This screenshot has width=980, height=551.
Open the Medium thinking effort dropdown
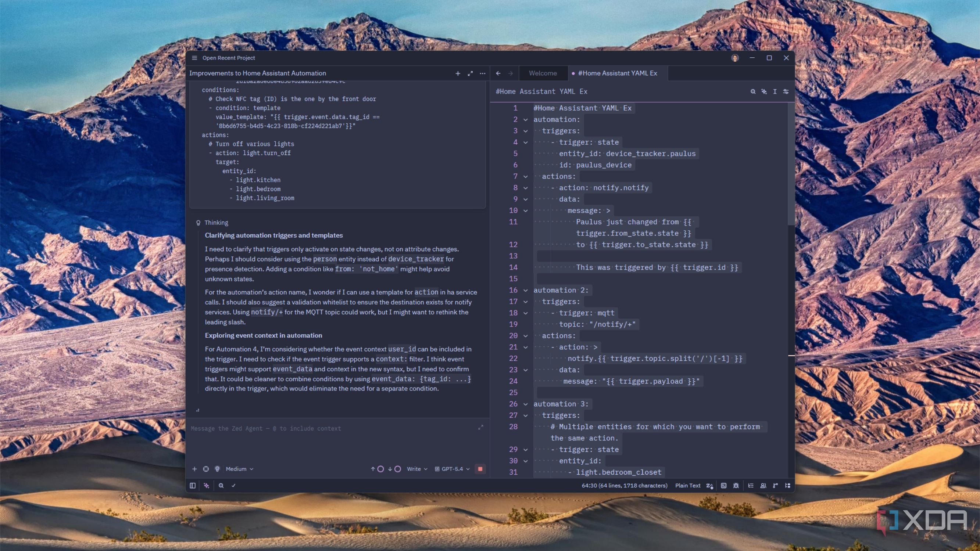tap(239, 469)
